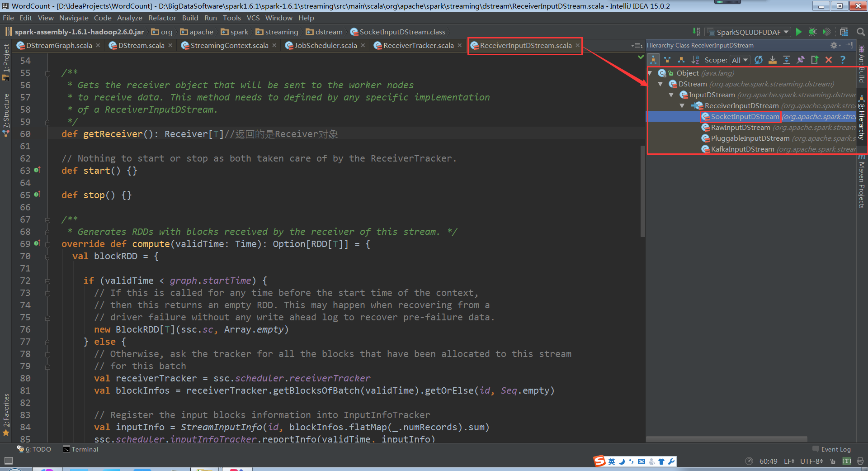Viewport: 868px width, 471px height.
Task: Pin the Hierarchy tab
Action: point(801,60)
